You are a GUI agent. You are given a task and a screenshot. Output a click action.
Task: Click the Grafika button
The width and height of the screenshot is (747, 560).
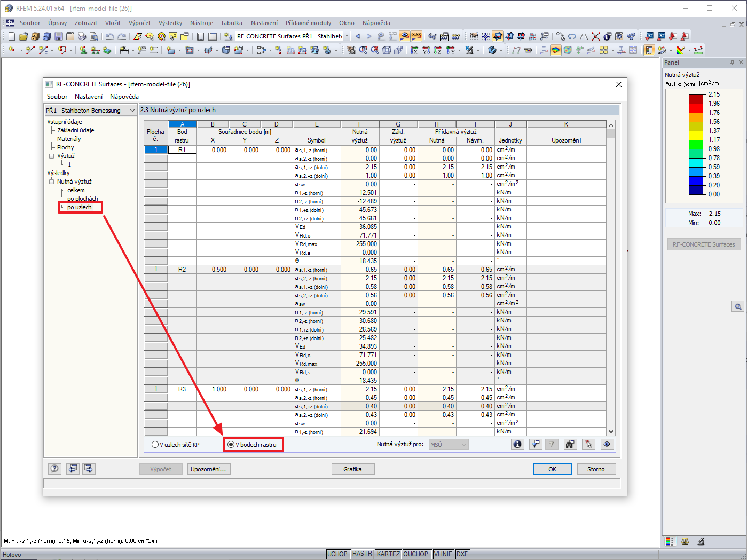click(x=352, y=469)
